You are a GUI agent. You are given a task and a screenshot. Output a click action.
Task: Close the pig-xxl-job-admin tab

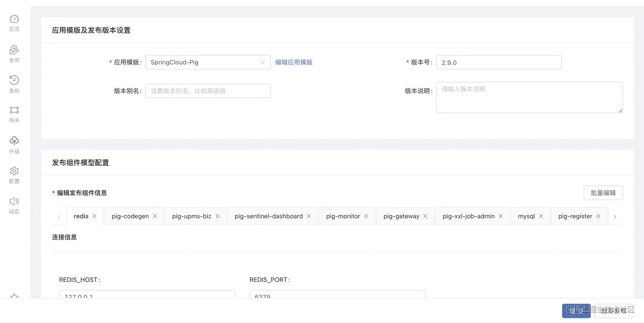click(x=501, y=216)
